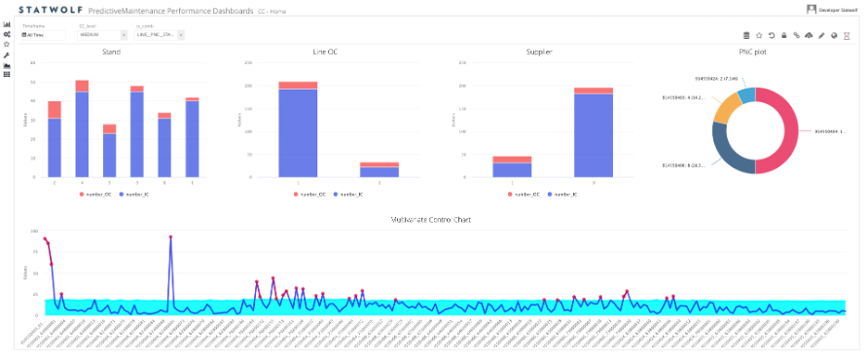
Task: Open the CC_level MEDIUM dropdown
Action: coord(102,35)
